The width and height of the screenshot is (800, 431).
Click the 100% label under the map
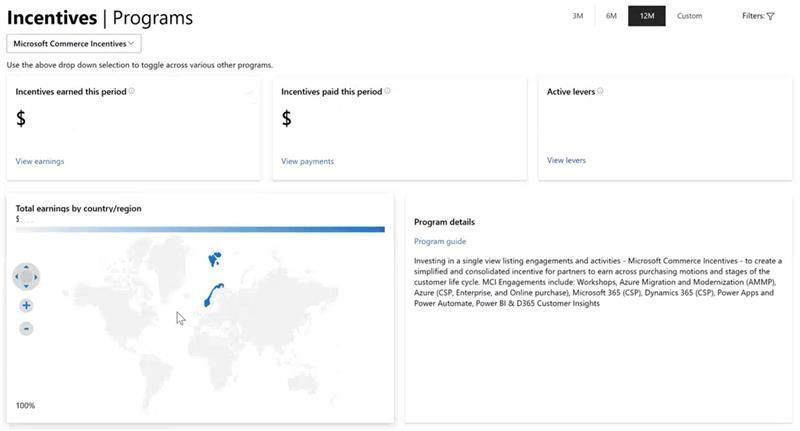(x=26, y=405)
